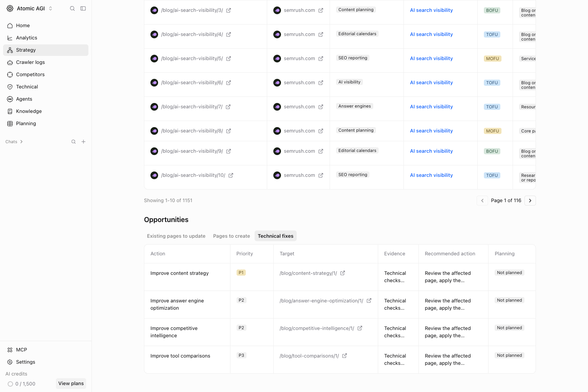
Task: Switch to Existing pages to update tab
Action: click(x=176, y=236)
